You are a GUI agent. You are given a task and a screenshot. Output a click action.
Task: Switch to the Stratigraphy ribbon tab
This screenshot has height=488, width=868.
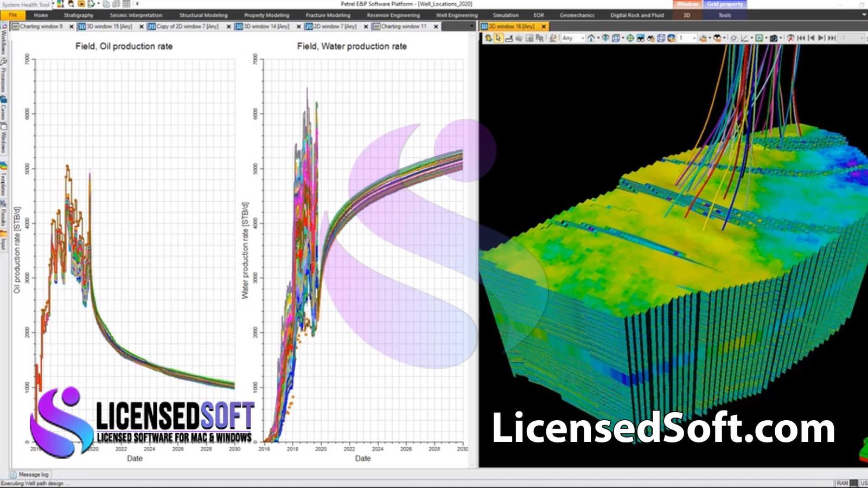pos(78,15)
